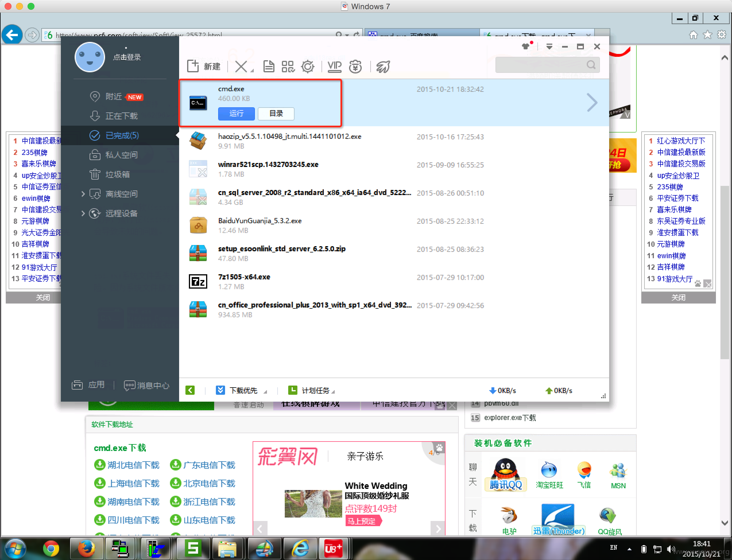Open 计划任务 dropdown in status bar

pos(311,390)
